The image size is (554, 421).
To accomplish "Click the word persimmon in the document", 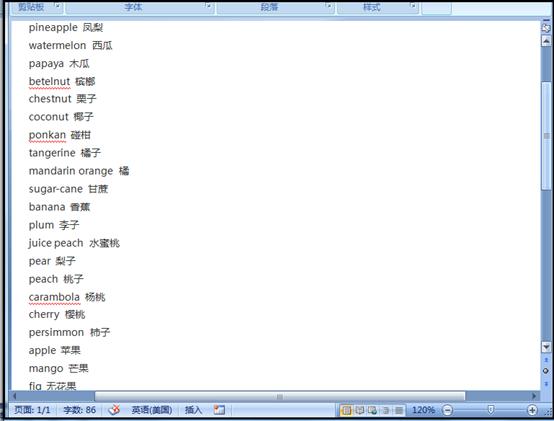I will tap(56, 333).
